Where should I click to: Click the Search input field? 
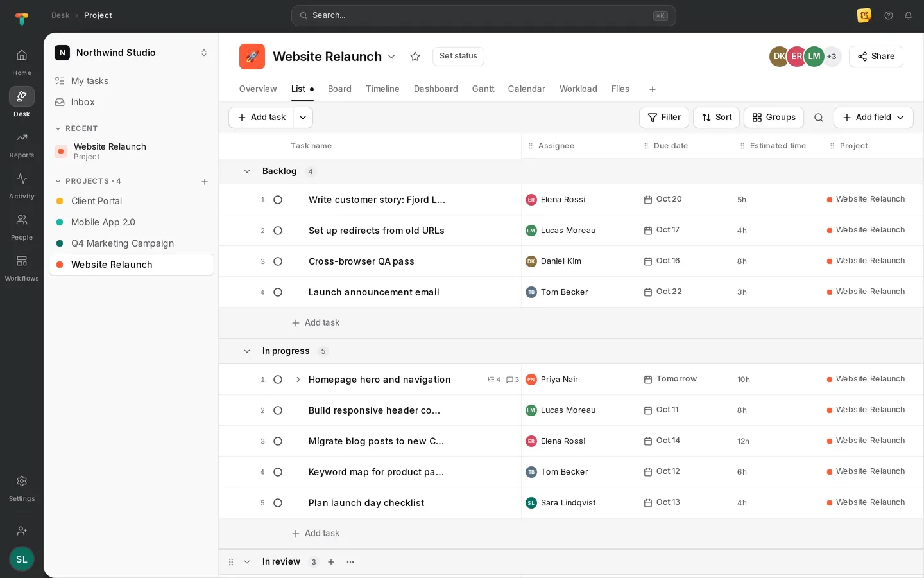484,15
